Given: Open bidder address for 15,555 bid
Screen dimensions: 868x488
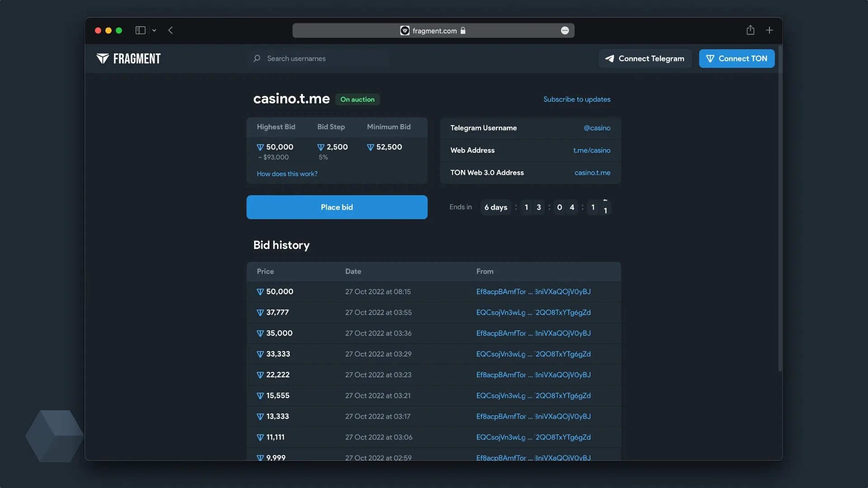Looking at the screenshot, I should click(x=533, y=396).
